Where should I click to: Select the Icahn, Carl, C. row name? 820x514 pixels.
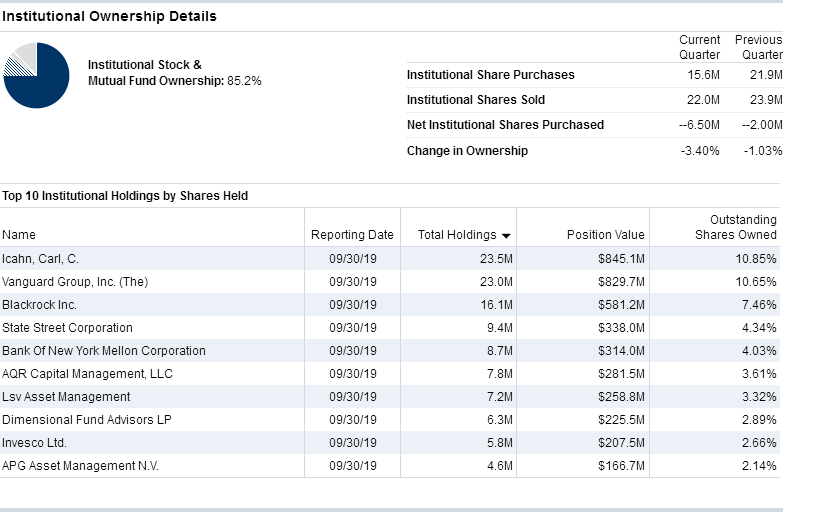(40, 259)
